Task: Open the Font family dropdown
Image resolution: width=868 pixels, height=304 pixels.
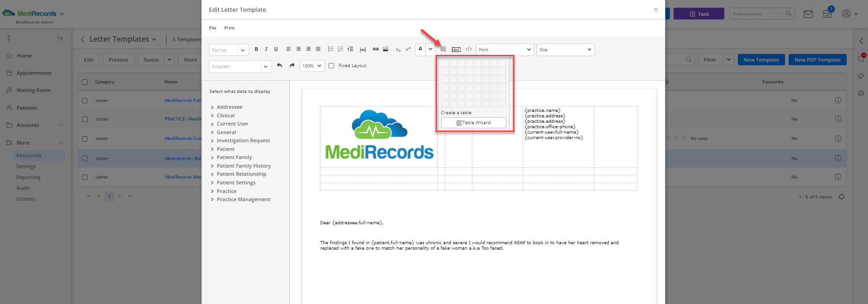Action: click(505, 50)
